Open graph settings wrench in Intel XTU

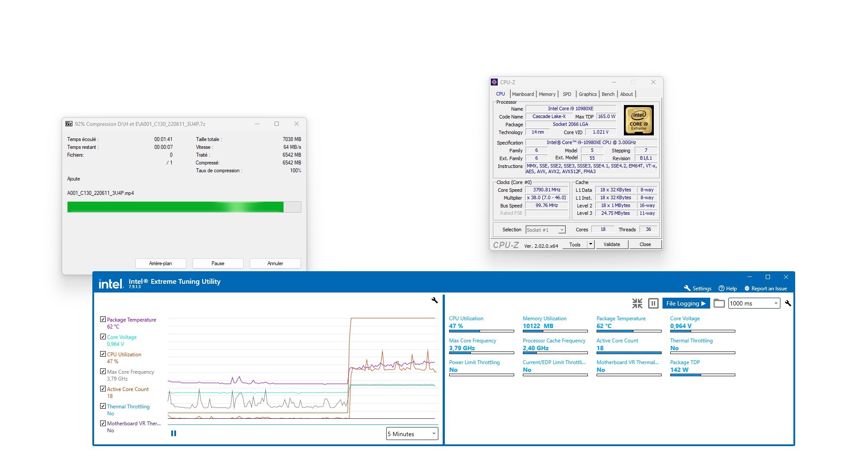coord(434,300)
